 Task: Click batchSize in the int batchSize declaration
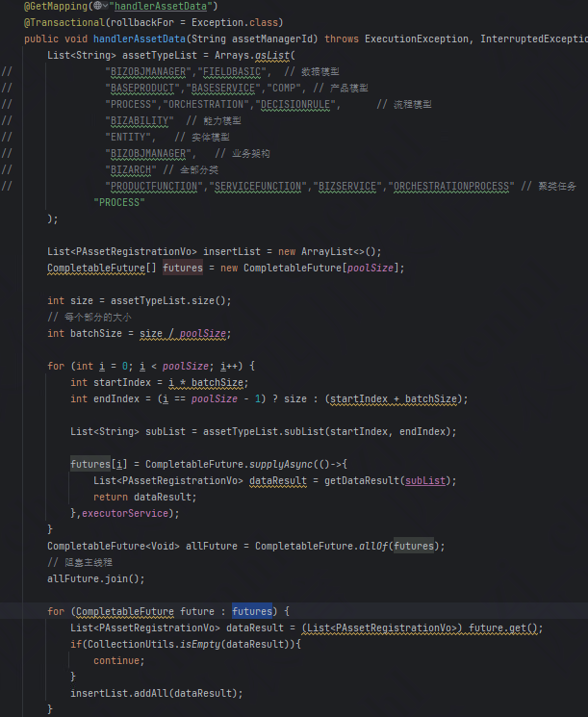[96, 333]
